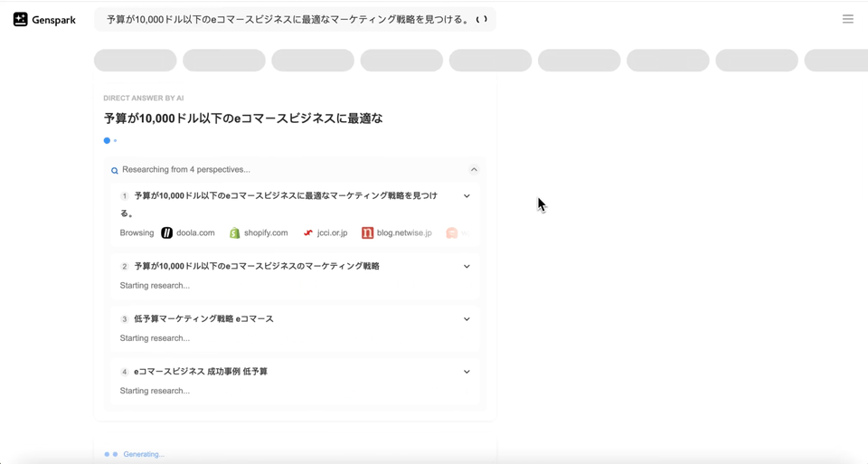Expand research perspective 2 chevron
This screenshot has height=464, width=868.
(x=467, y=266)
